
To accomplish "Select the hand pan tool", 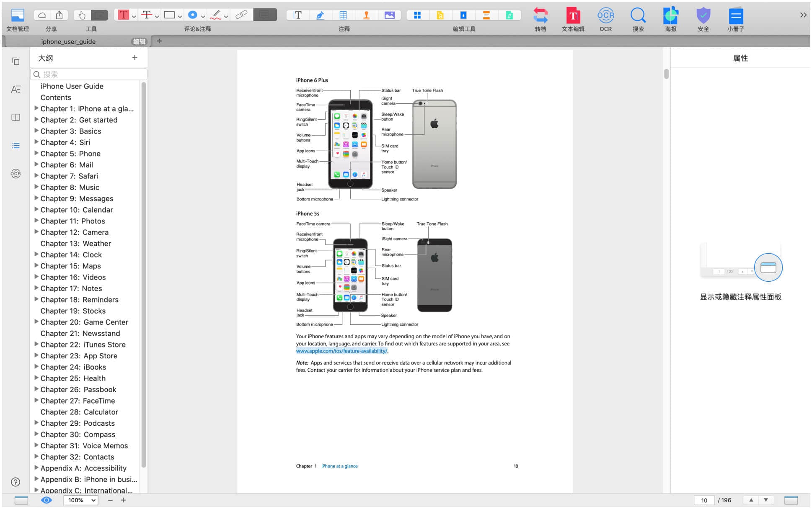I will [82, 15].
